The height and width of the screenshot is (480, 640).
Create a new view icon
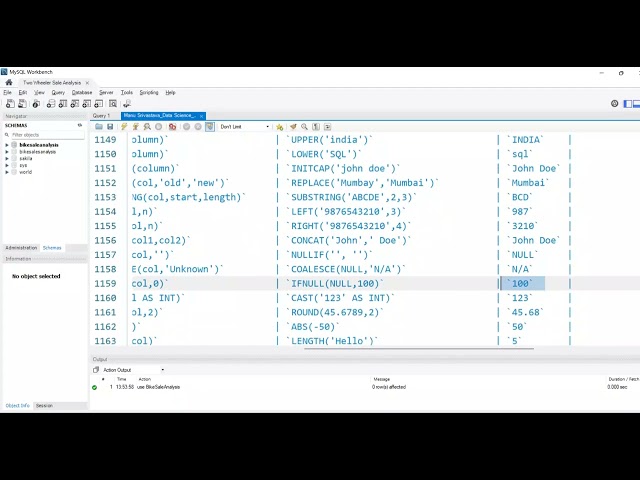75,104
